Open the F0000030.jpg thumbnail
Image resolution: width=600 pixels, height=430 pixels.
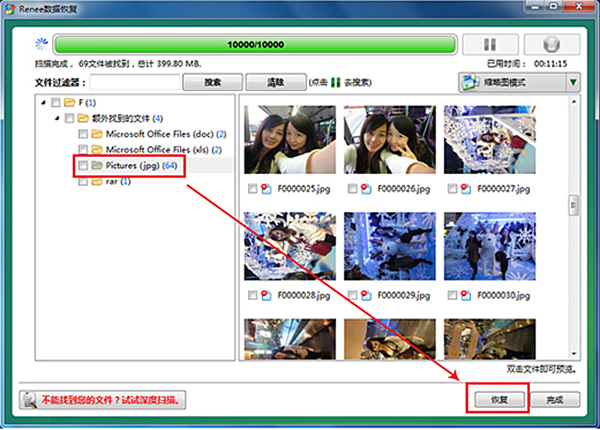[490, 246]
